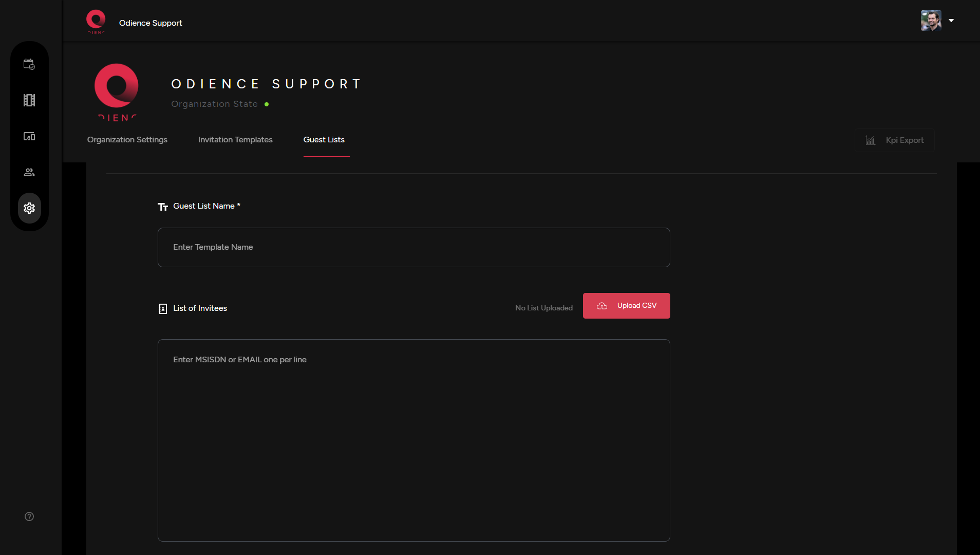
Task: Focus the Guest List Name input field
Action: 413,247
